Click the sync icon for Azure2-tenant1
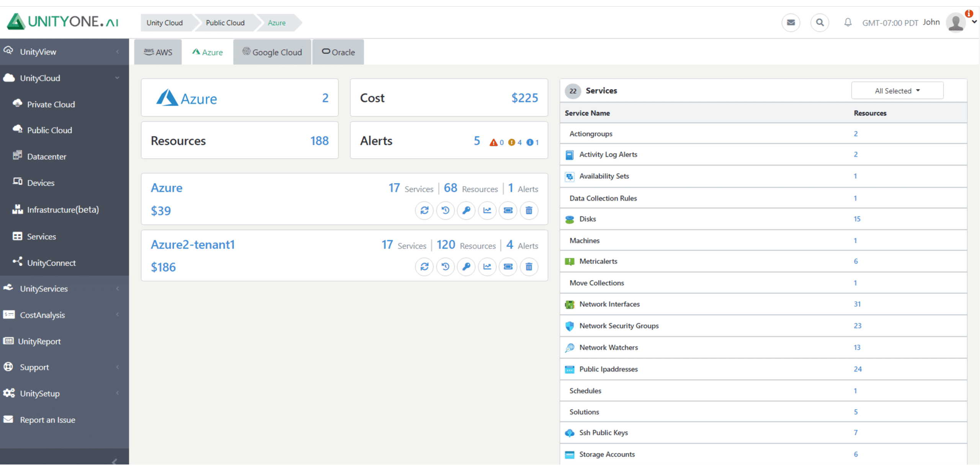The height and width of the screenshot is (471, 980). pos(425,267)
